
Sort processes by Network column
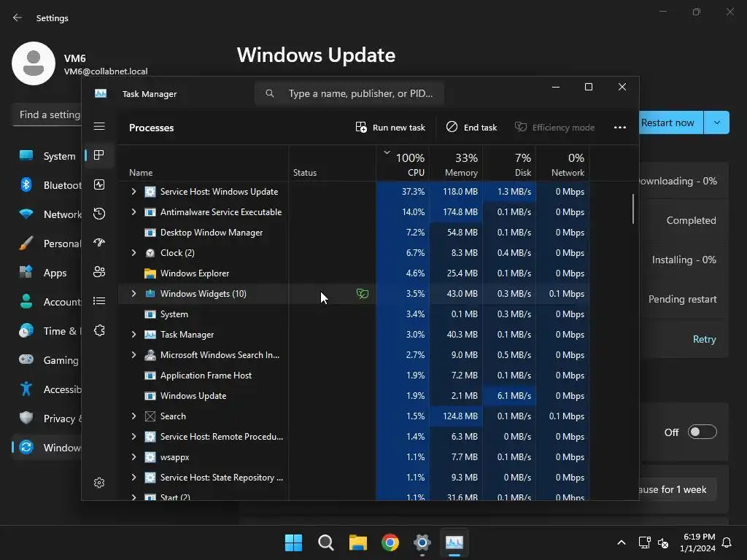click(562, 163)
